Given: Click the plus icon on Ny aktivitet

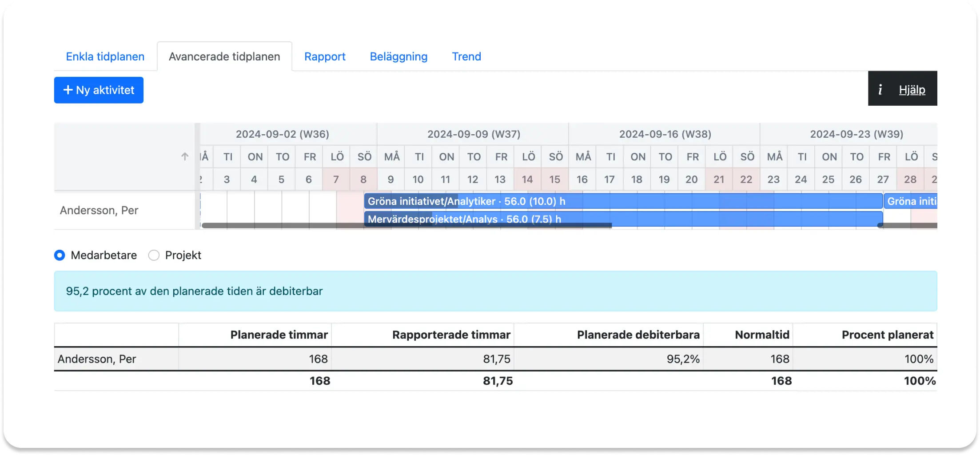Looking at the screenshot, I should click(68, 90).
